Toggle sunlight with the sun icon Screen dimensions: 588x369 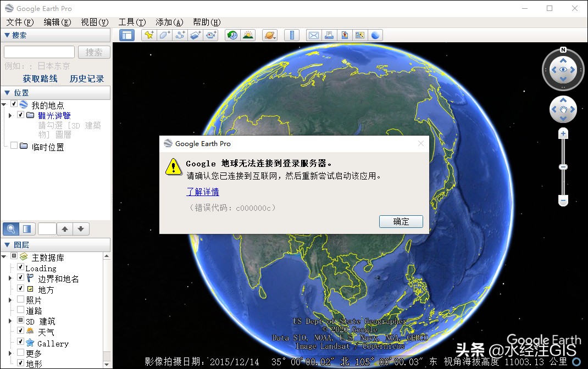247,35
